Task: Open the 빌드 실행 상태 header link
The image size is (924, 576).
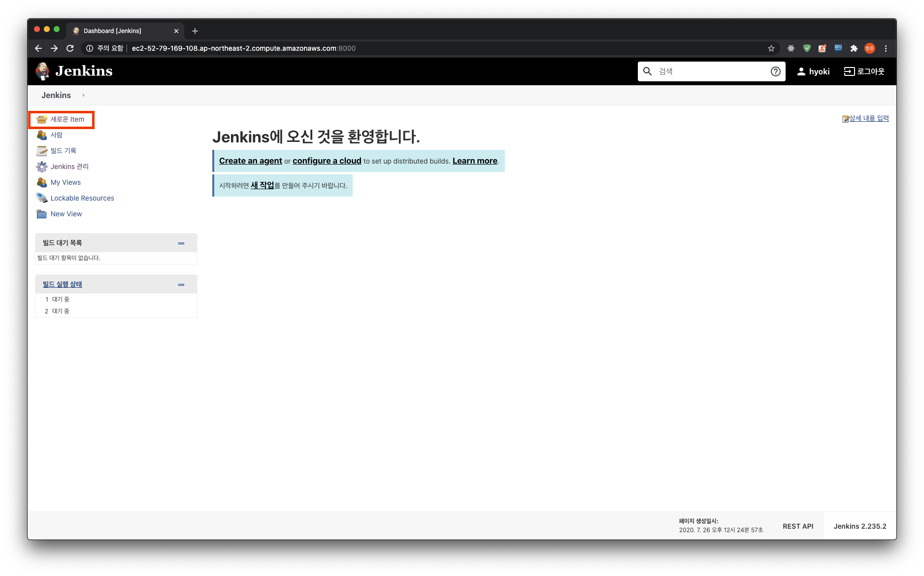Action: coord(63,285)
